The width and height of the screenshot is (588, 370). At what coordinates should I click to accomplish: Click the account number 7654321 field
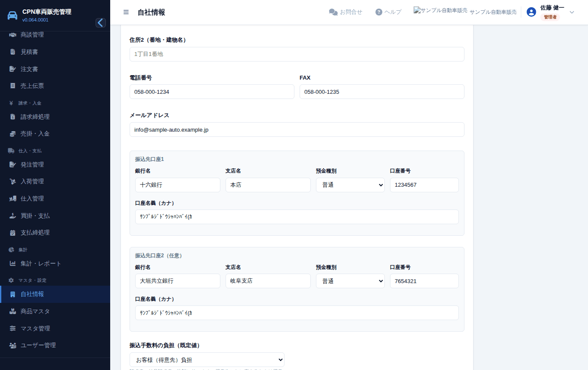[424, 281]
